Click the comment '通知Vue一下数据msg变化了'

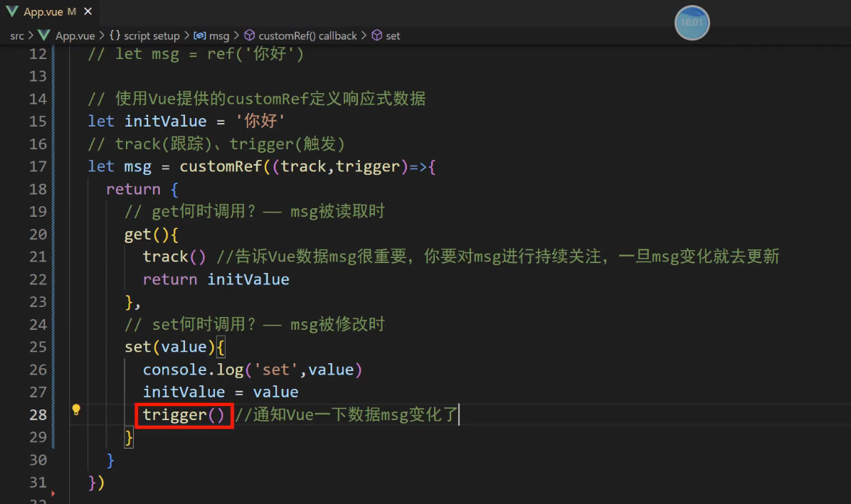coord(347,414)
